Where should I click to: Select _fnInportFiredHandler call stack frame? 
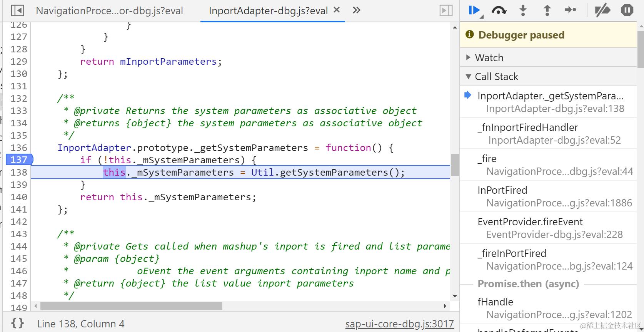548,134
